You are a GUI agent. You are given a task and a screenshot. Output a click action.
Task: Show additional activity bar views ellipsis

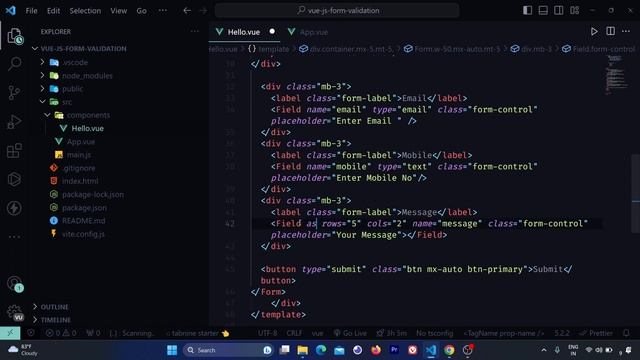point(14,236)
